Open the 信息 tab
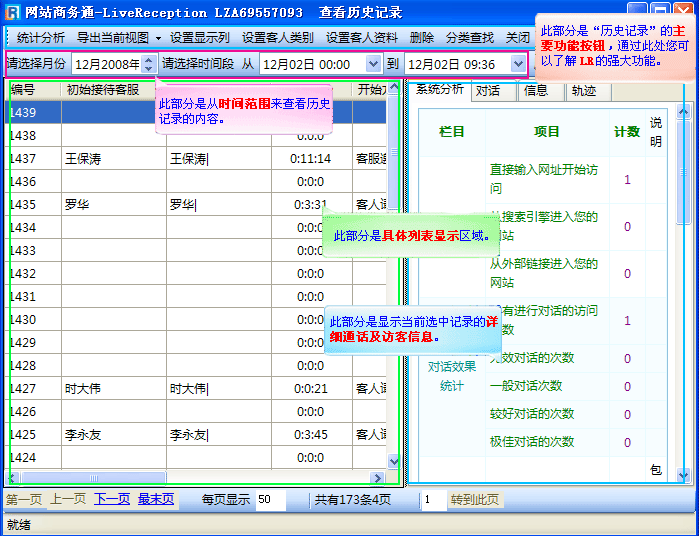 536,90
